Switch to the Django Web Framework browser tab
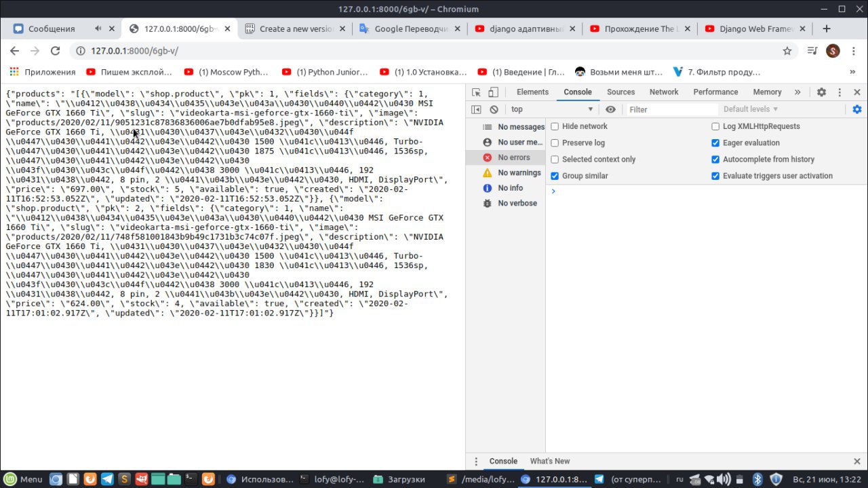The height and width of the screenshot is (488, 868). click(756, 29)
